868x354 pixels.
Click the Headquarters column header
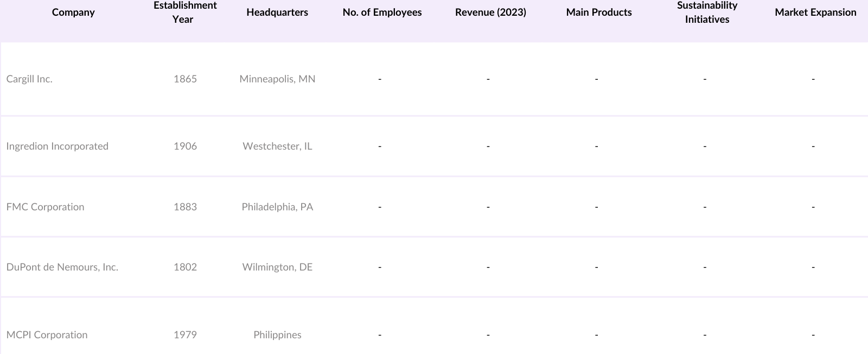point(277,12)
